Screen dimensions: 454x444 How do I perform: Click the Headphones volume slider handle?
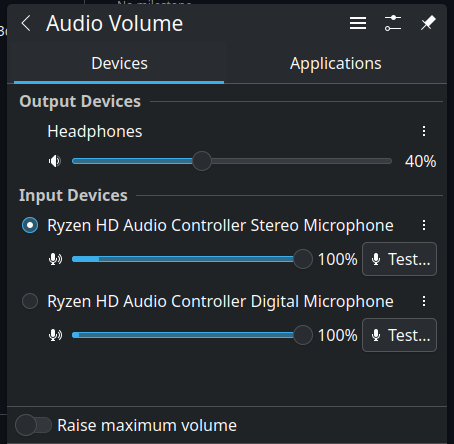pos(202,161)
